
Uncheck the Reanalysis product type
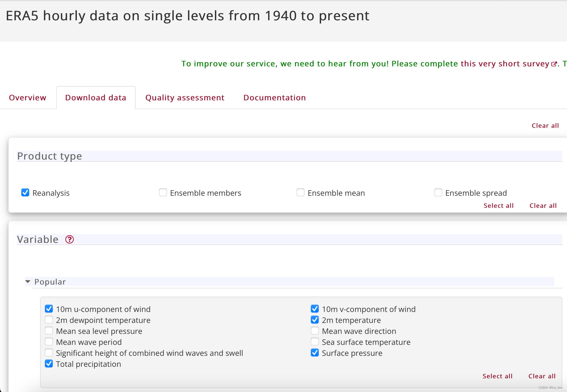[25, 193]
